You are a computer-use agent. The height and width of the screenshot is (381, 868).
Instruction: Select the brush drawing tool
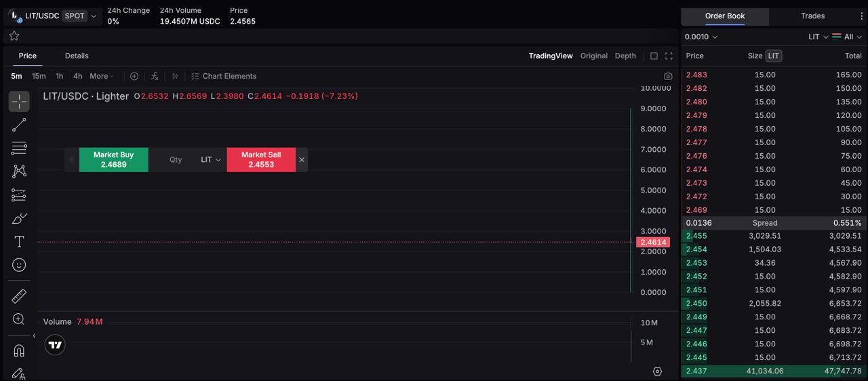click(19, 218)
